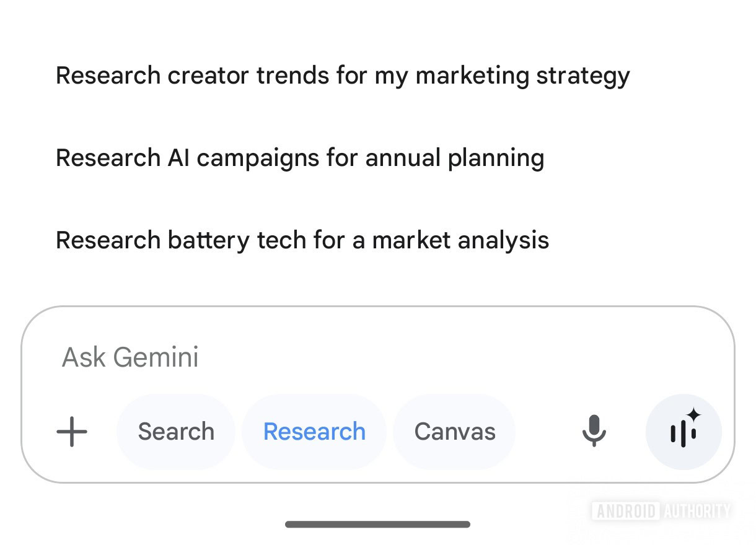Turn on the Canvas mode chip
Image resolution: width=756 pixels, height=545 pixels.
[x=454, y=432]
